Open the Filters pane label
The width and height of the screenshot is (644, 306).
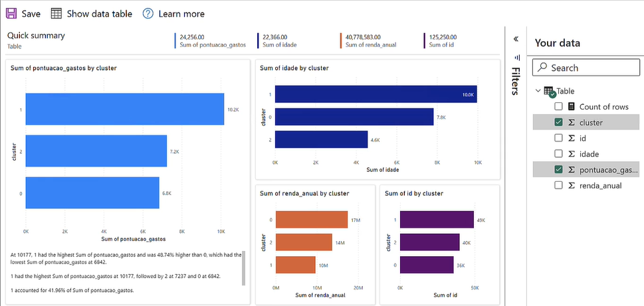[x=516, y=81]
